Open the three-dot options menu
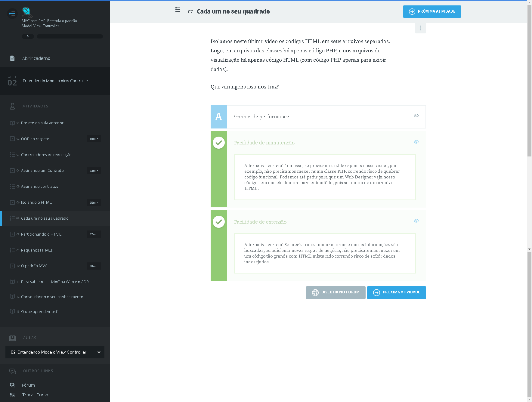The width and height of the screenshot is (532, 402). click(x=420, y=28)
